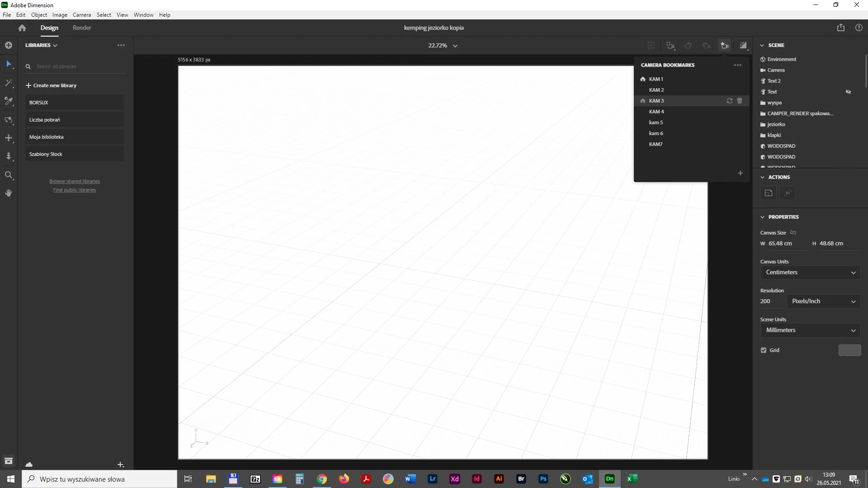
Task: Add a new camera bookmark with plus icon
Action: click(x=740, y=173)
